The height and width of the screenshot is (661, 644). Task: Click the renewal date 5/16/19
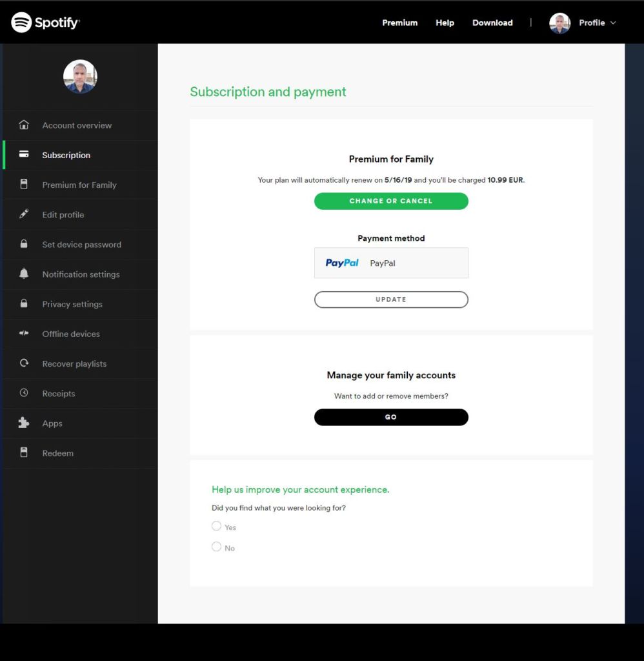click(x=398, y=180)
